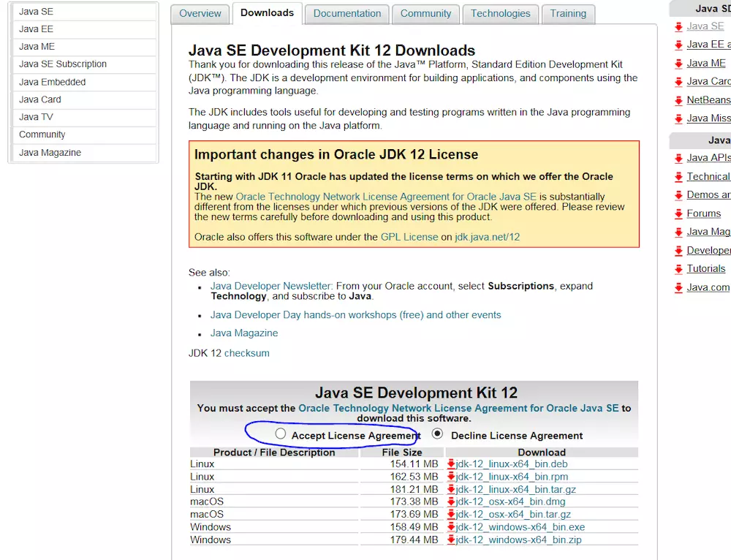The width and height of the screenshot is (731, 560).
Task: Click red arrow icon next to NetBeans link
Action: coord(678,101)
